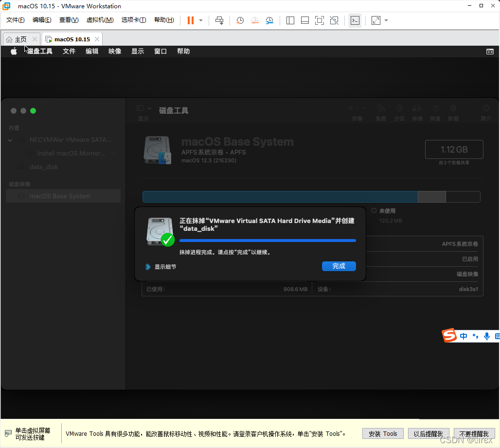Click the 恢复 restore icon
The height and width of the screenshot is (448, 500).
point(436,108)
